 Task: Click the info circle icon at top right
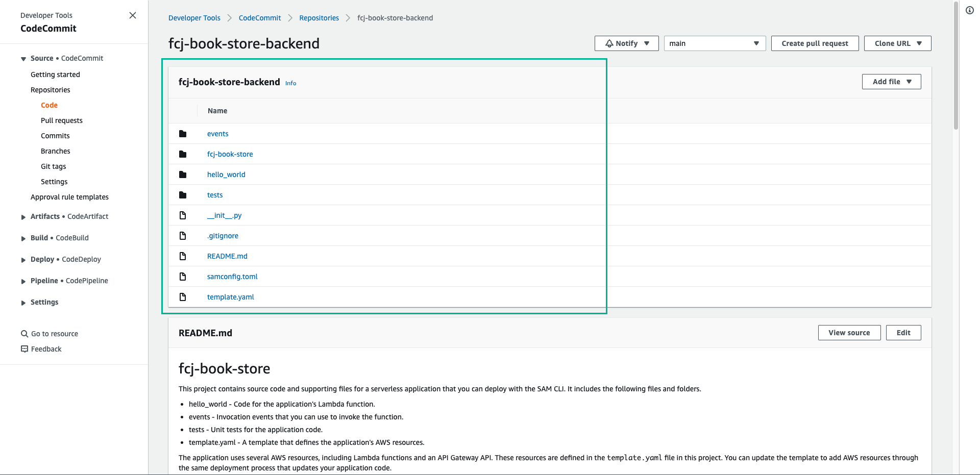[x=970, y=10]
